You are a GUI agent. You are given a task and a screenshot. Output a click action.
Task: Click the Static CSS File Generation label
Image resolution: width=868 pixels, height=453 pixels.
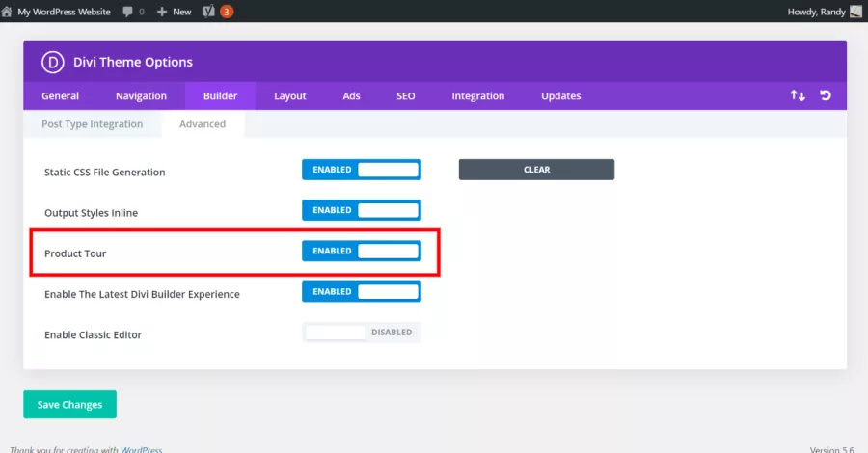click(x=104, y=172)
